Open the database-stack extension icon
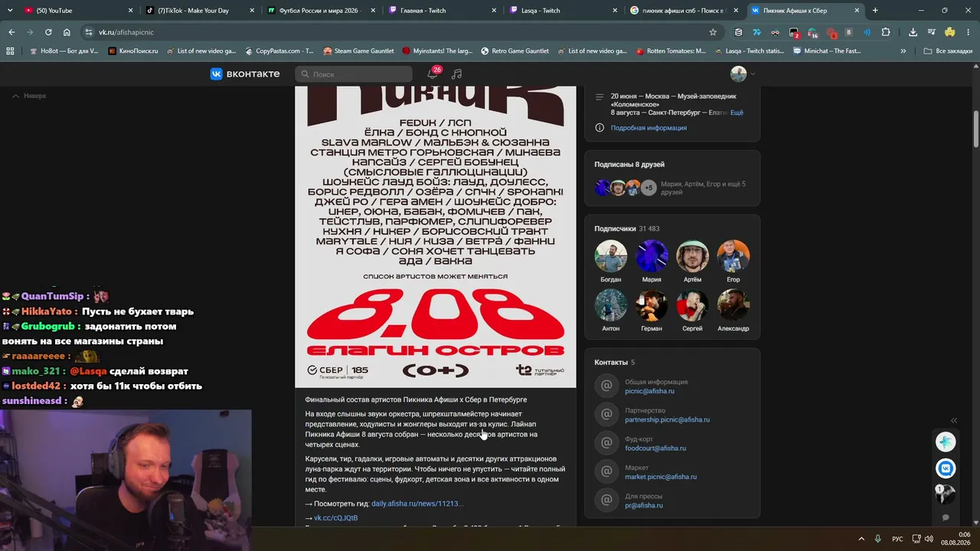 (x=738, y=32)
